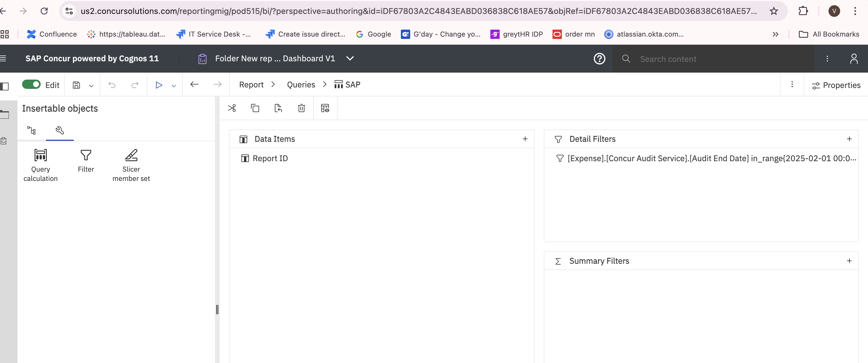The width and height of the screenshot is (868, 363).
Task: Go forward with the right arrow in toolbar
Action: click(x=217, y=84)
